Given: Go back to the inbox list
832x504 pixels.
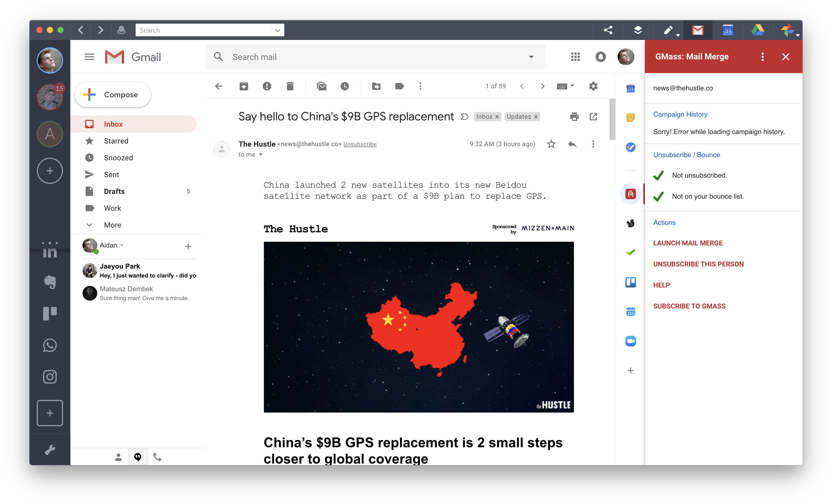Looking at the screenshot, I should point(219,86).
